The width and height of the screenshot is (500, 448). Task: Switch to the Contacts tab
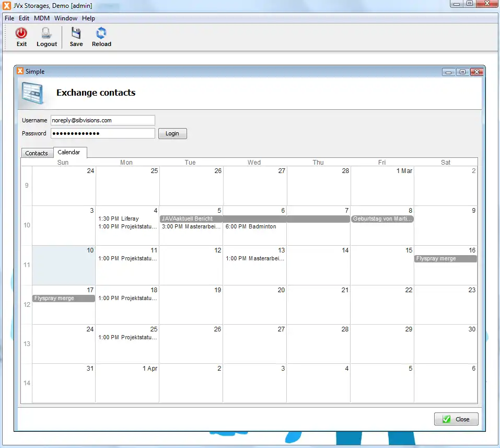[x=37, y=153]
